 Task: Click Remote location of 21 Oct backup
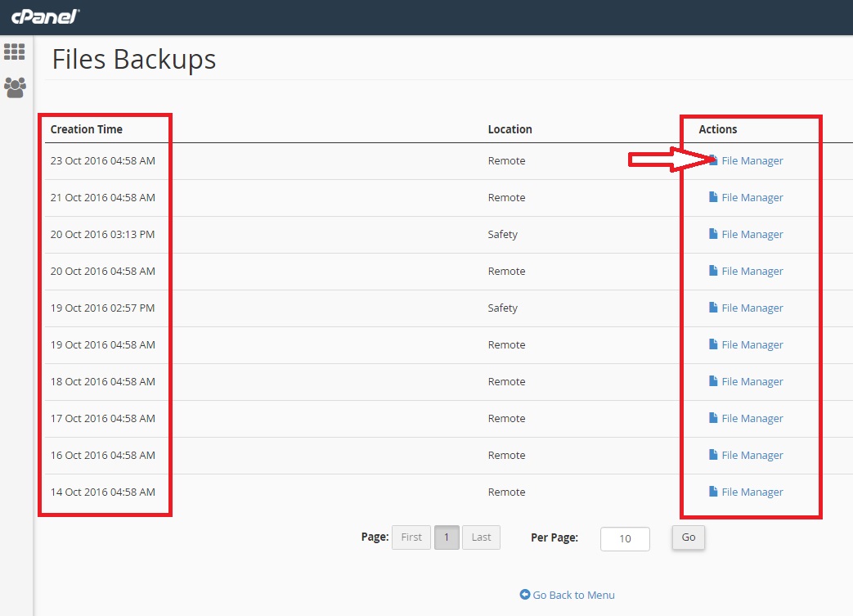[506, 197]
